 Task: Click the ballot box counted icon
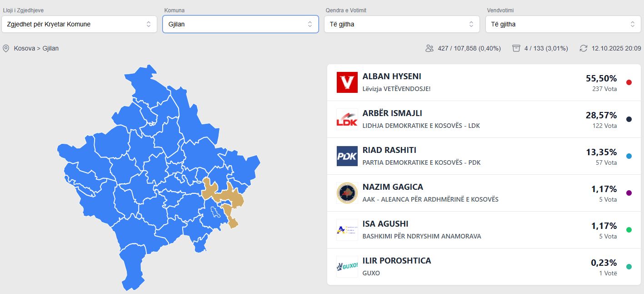pyautogui.click(x=516, y=48)
